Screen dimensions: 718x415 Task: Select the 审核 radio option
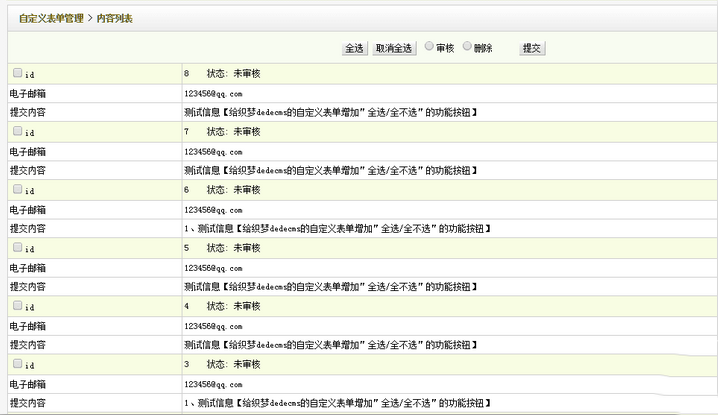429,47
